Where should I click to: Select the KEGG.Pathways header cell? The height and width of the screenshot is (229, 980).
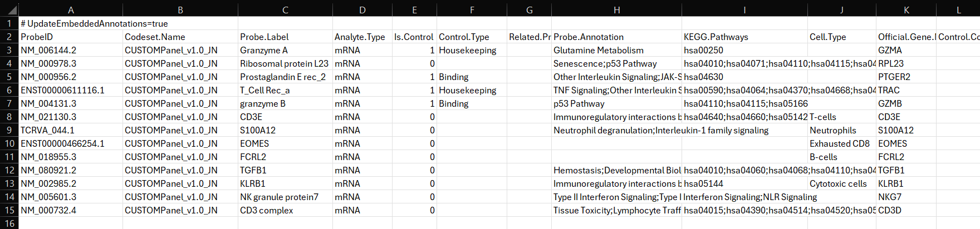click(744, 37)
